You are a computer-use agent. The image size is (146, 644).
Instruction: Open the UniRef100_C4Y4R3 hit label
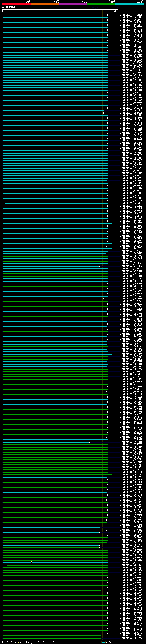coord(131,530)
